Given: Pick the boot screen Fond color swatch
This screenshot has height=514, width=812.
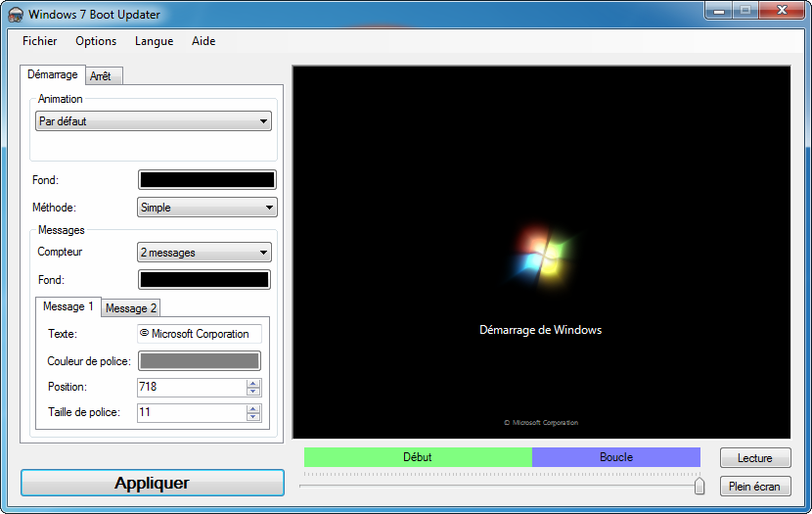Looking at the screenshot, I should tap(207, 180).
